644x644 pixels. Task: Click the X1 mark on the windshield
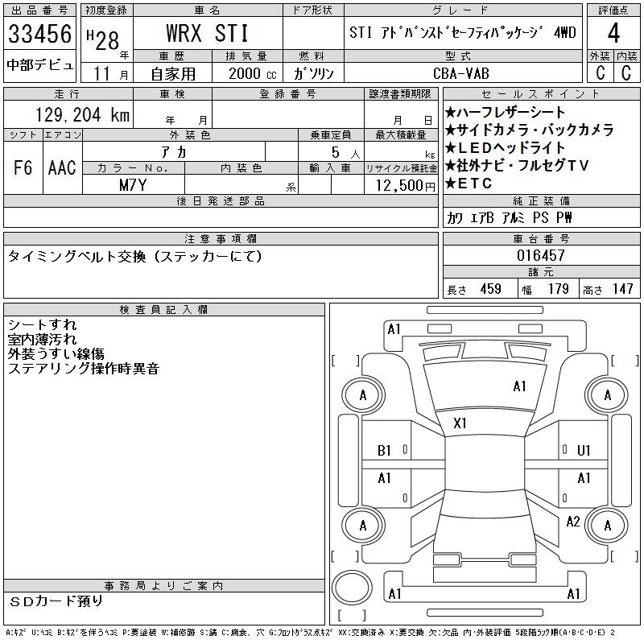(460, 423)
